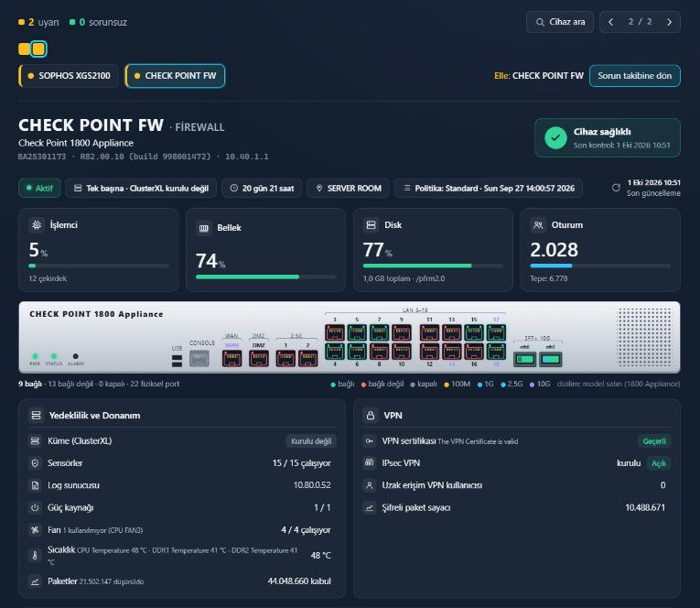Image resolution: width=700 pixels, height=608 pixels.
Task: Click the Bellek 74% usage bar
Action: (x=265, y=277)
